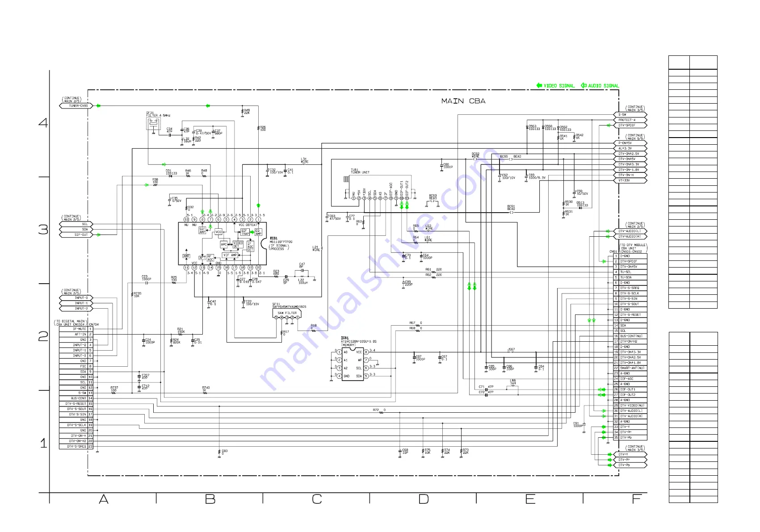Screen dimensions: 760x532
Task: Click the P-ON+5V signal label
Action: point(625,143)
